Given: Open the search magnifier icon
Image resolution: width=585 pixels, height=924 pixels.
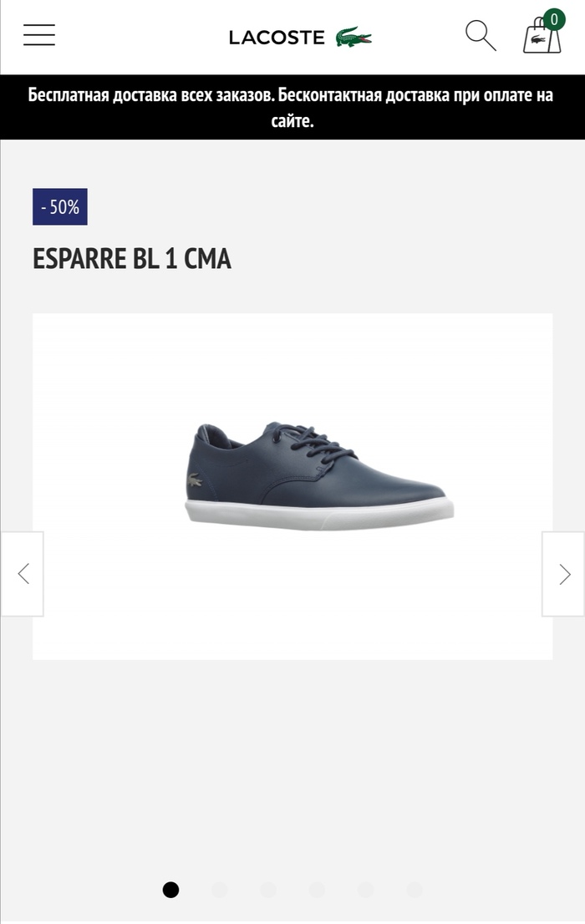Looking at the screenshot, I should click(x=481, y=35).
